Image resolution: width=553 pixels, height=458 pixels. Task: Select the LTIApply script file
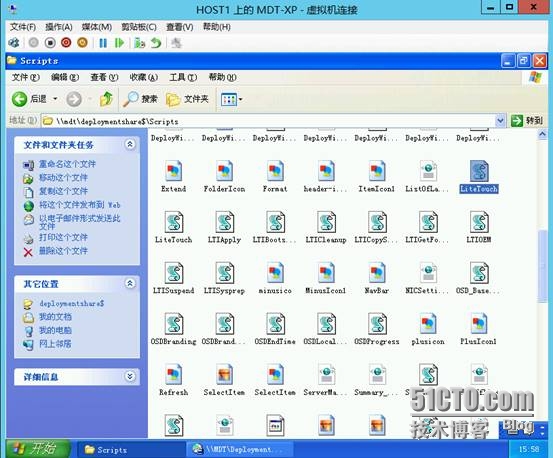tap(224, 227)
